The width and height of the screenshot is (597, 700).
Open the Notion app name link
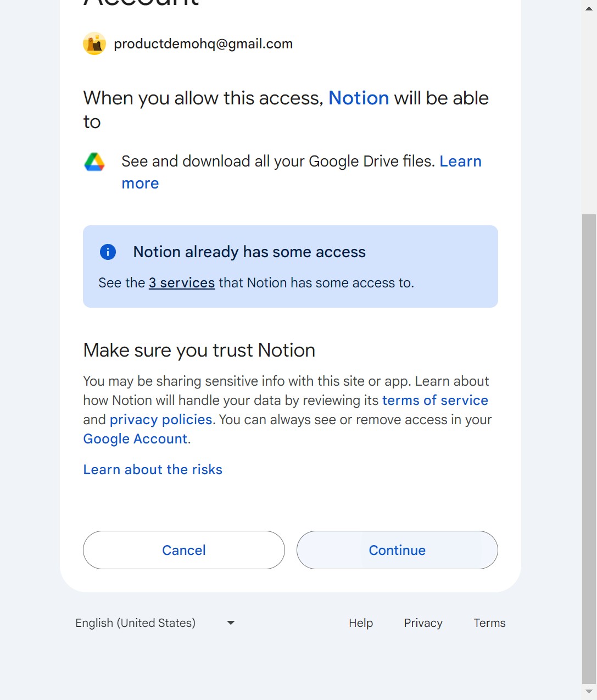pos(359,98)
